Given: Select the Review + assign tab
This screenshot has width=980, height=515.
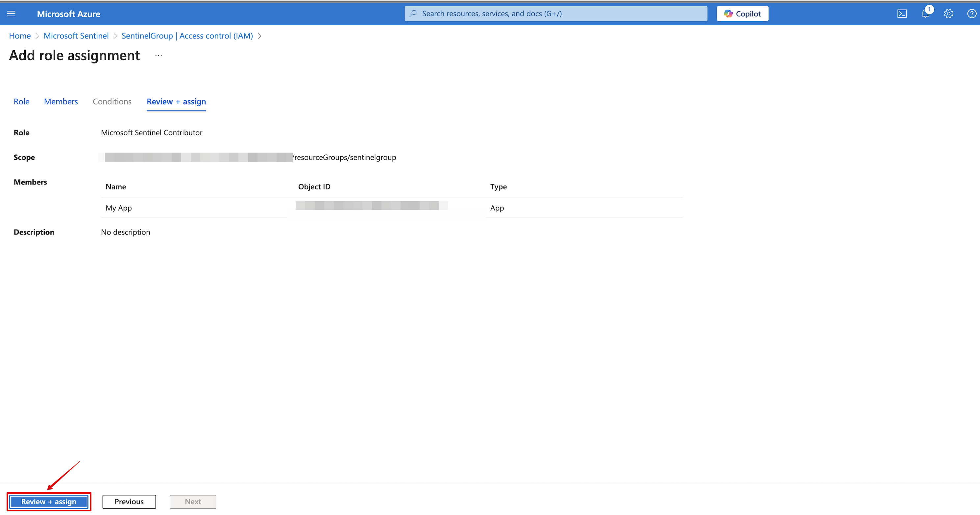Looking at the screenshot, I should (x=176, y=102).
